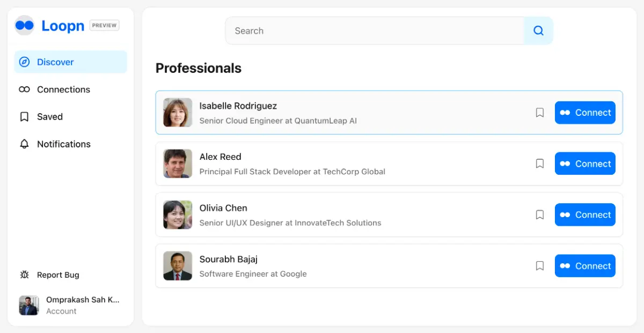View Notifications from the sidebar

pyautogui.click(x=63, y=144)
